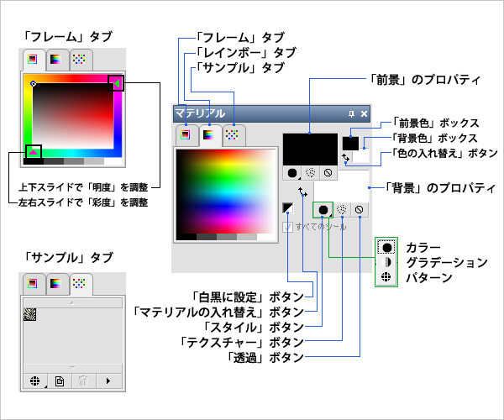Select the dark gray swatch below the hue frame

54,161
